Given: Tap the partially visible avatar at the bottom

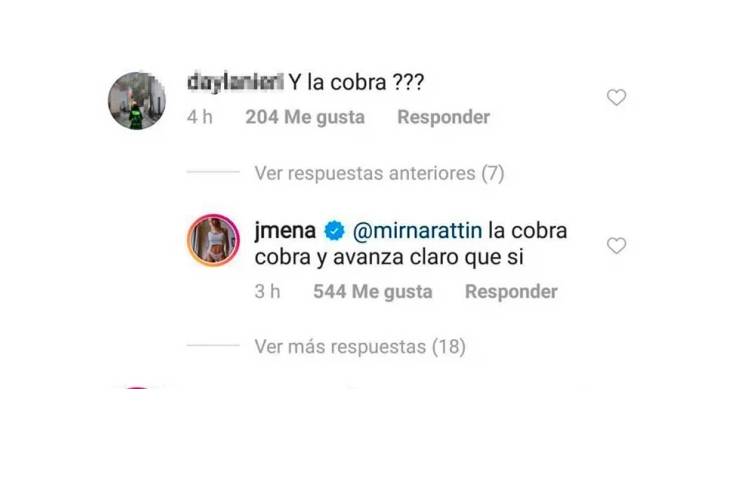Looking at the screenshot, I should click(x=137, y=388).
